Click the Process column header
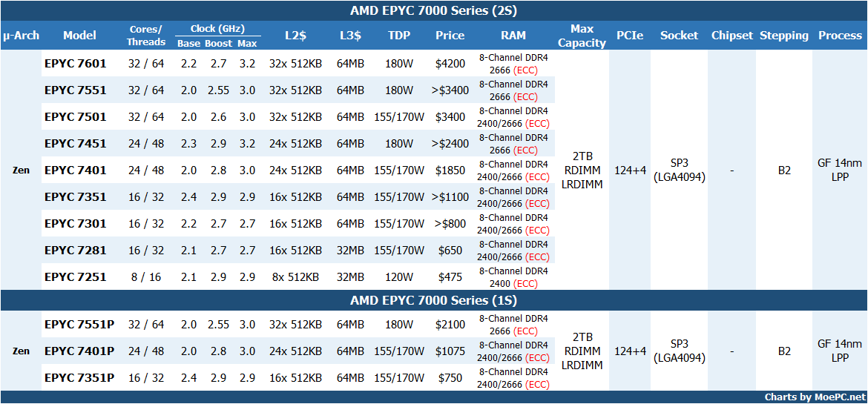The height and width of the screenshot is (404, 868). pos(840,36)
